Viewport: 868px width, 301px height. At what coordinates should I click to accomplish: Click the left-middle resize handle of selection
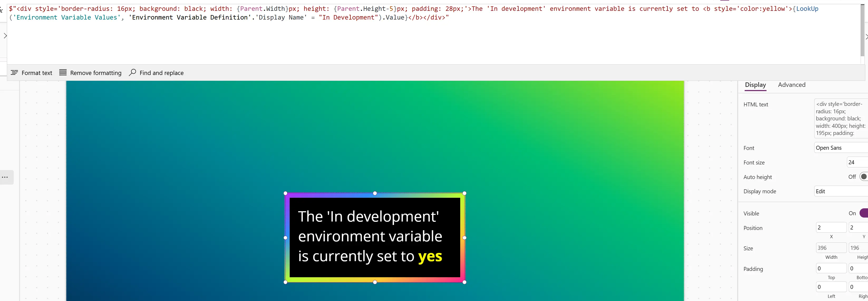click(285, 238)
